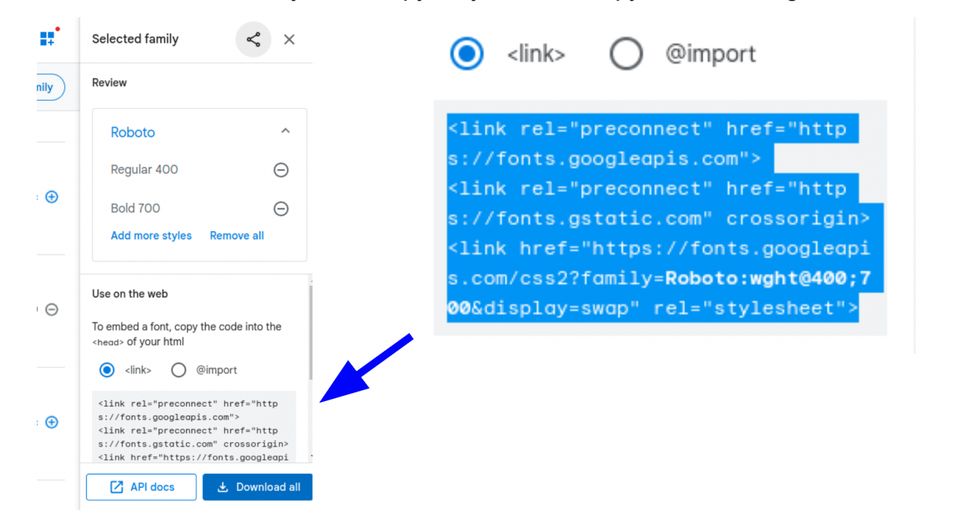
Task: Close the Selected family panel
Action: [289, 40]
